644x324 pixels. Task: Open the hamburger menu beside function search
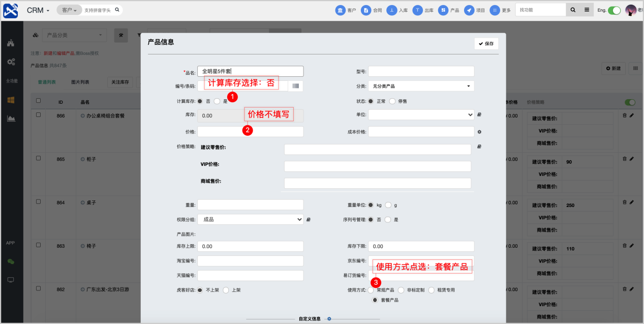tap(587, 10)
